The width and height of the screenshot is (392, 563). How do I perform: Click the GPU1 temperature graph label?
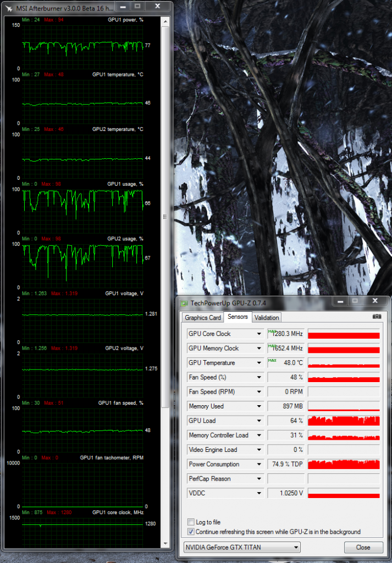pyautogui.click(x=118, y=75)
